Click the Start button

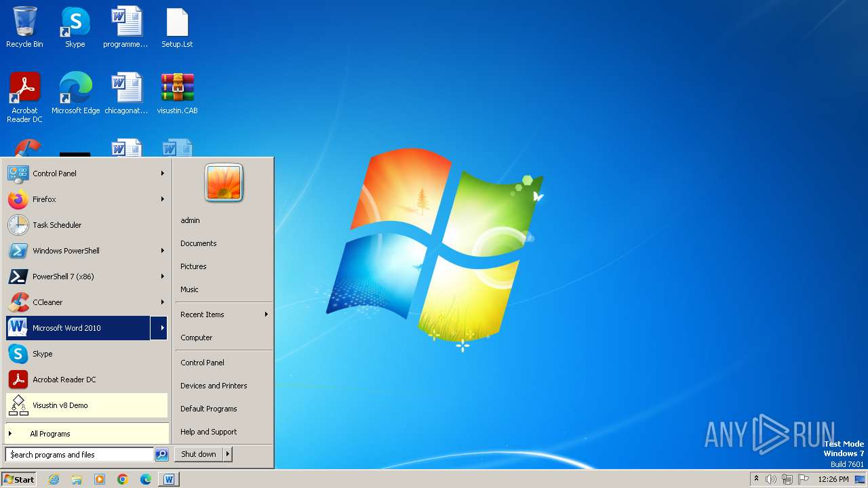[x=19, y=479]
